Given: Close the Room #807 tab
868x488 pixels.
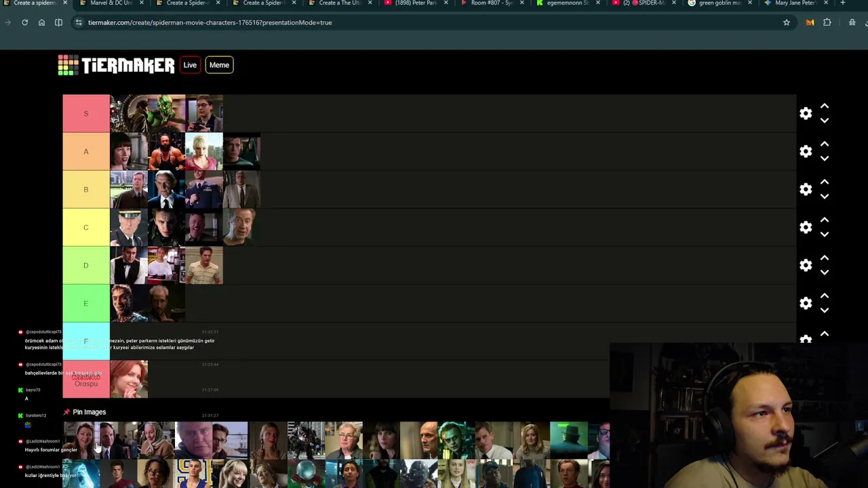Looking at the screenshot, I should 521,3.
